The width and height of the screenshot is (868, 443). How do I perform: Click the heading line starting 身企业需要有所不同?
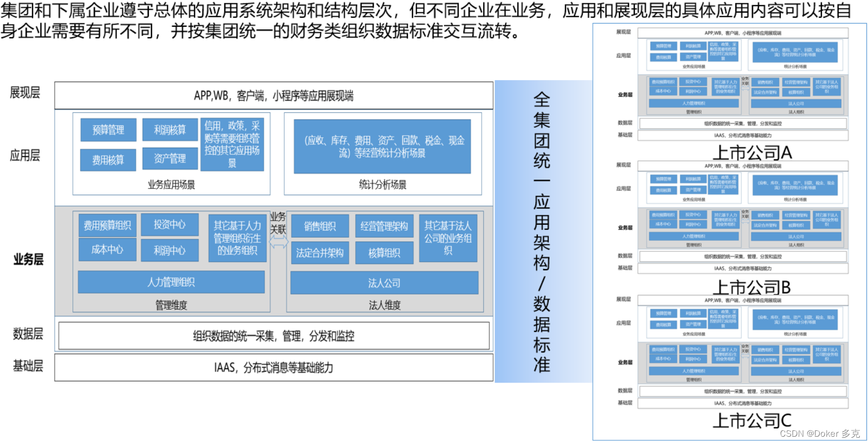pyautogui.click(x=260, y=31)
